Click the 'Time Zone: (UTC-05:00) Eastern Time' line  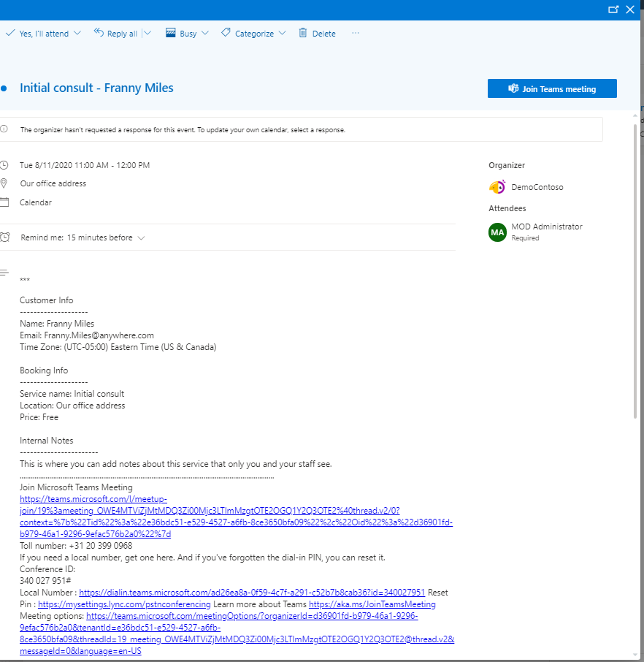(118, 347)
